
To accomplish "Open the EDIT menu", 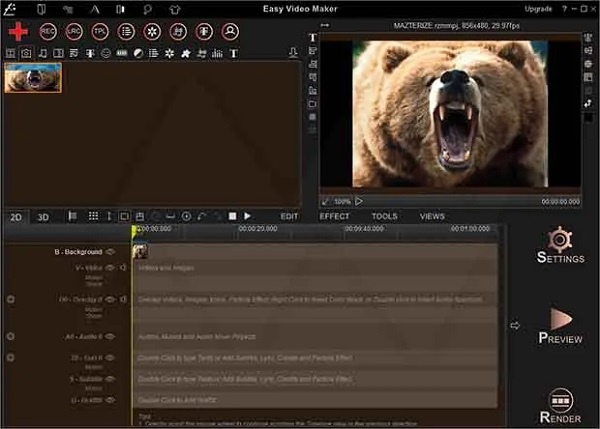I will click(x=289, y=217).
